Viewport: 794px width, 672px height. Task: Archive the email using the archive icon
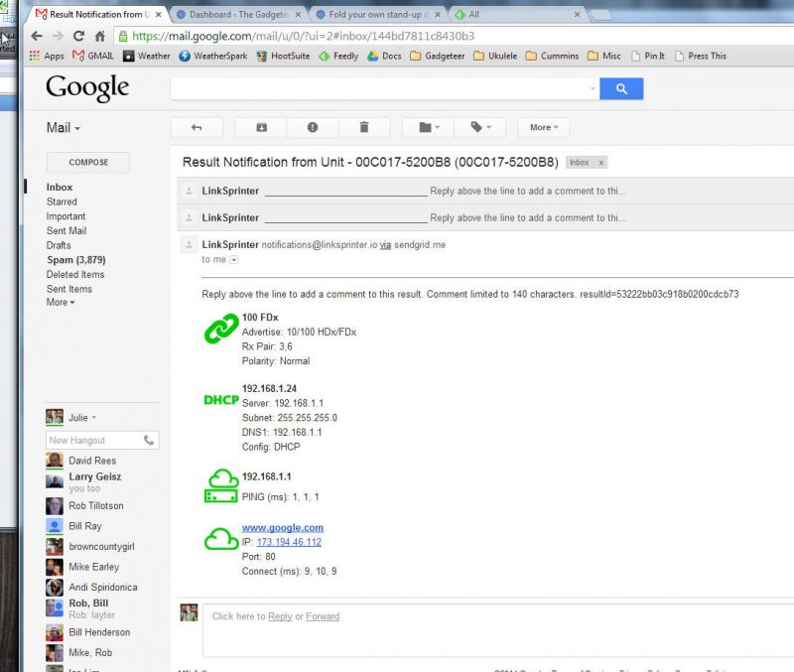261,127
